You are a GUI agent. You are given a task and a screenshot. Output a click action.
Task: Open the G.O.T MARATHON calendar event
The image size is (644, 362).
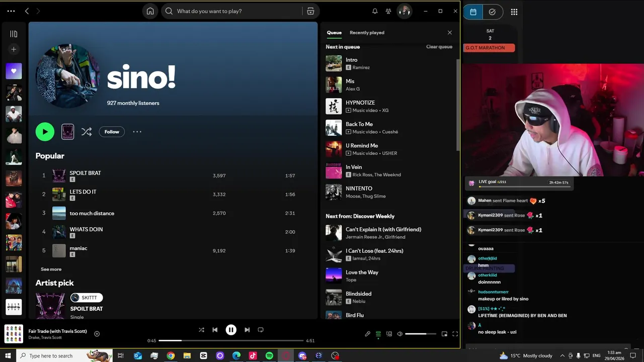point(489,48)
